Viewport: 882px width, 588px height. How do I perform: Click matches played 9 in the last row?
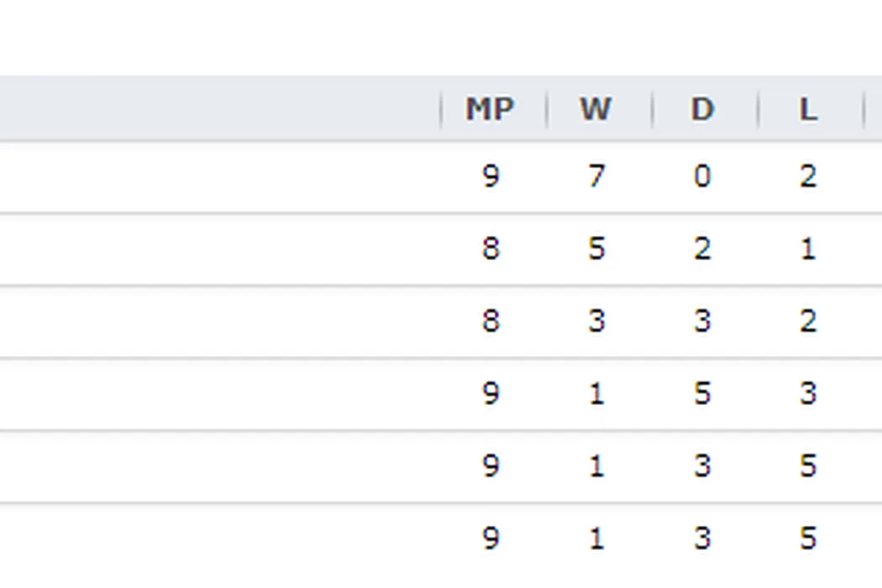click(491, 538)
